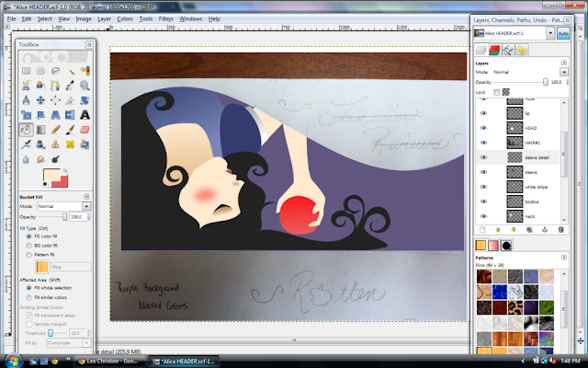Select the Heal tool
The height and width of the screenshot is (368, 588).
pos(70,144)
